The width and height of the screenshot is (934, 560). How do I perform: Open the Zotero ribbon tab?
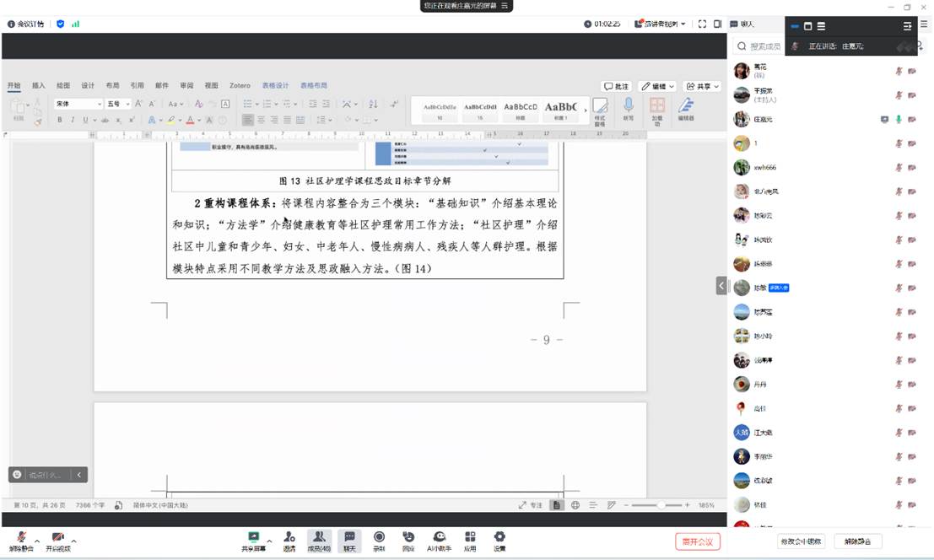click(240, 86)
